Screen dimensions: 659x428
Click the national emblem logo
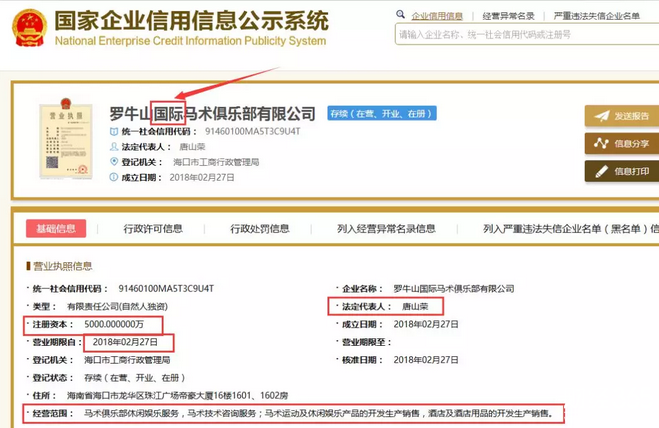[x=29, y=27]
